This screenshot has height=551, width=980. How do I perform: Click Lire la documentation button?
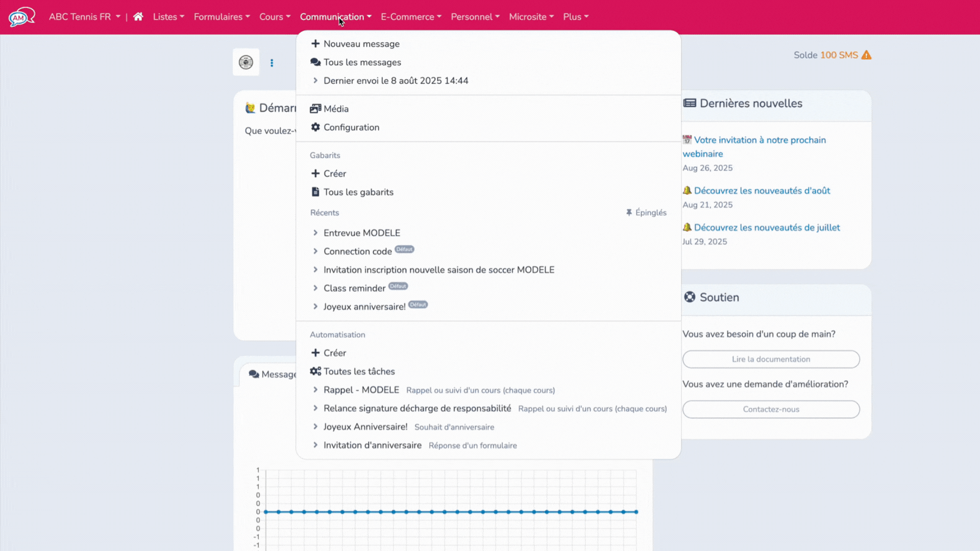[771, 359]
